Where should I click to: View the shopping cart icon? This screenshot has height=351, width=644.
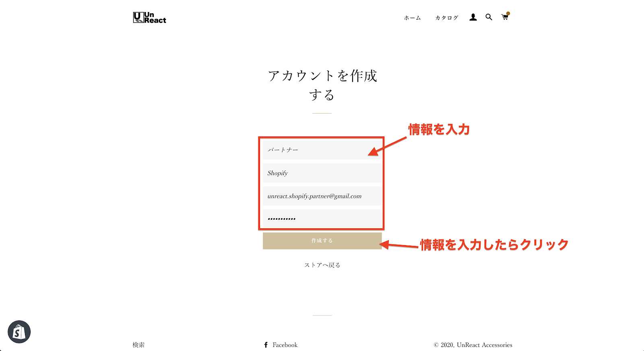point(505,17)
